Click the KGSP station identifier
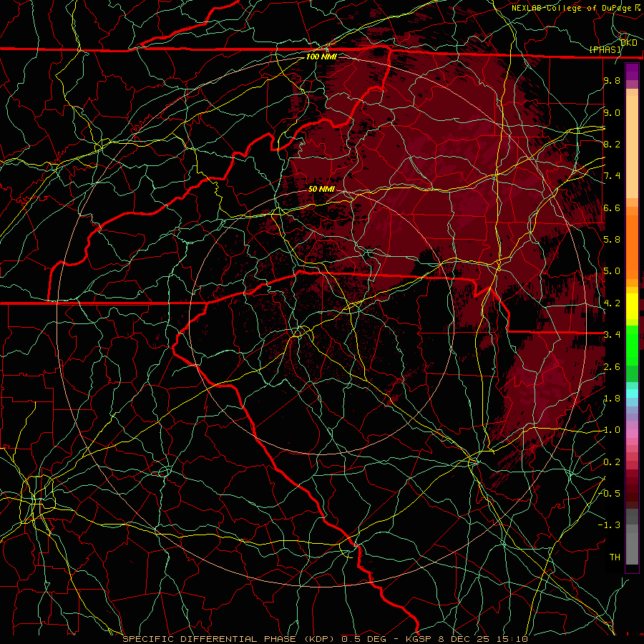 tap(419, 639)
